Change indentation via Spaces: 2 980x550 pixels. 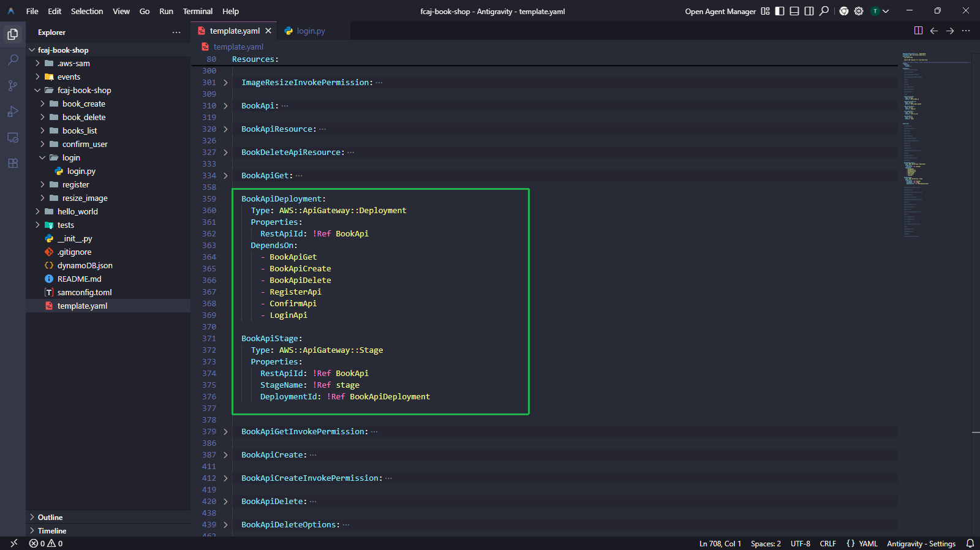coord(766,543)
